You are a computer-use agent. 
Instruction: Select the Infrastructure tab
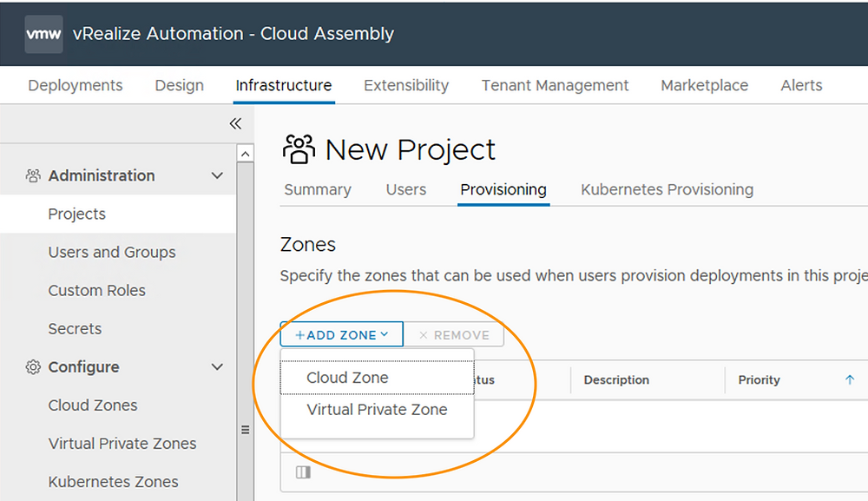tap(284, 85)
